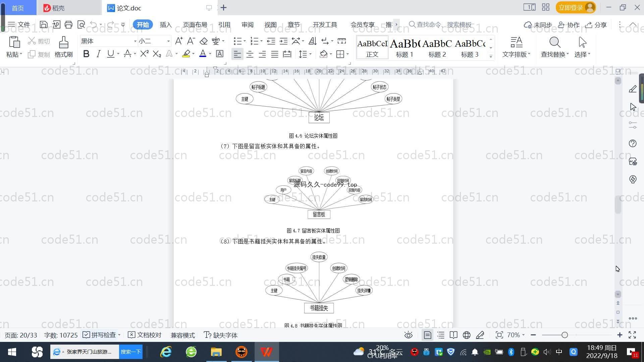Click 缺失字体 in status bar

click(221, 335)
